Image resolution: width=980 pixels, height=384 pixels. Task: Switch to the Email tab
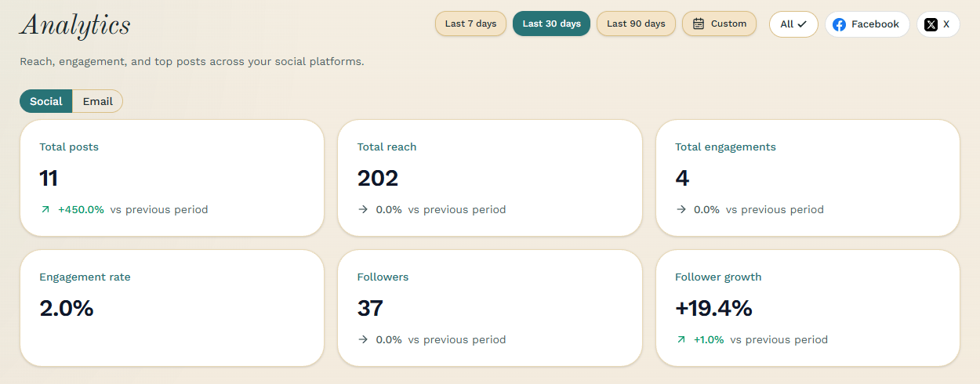tap(98, 101)
